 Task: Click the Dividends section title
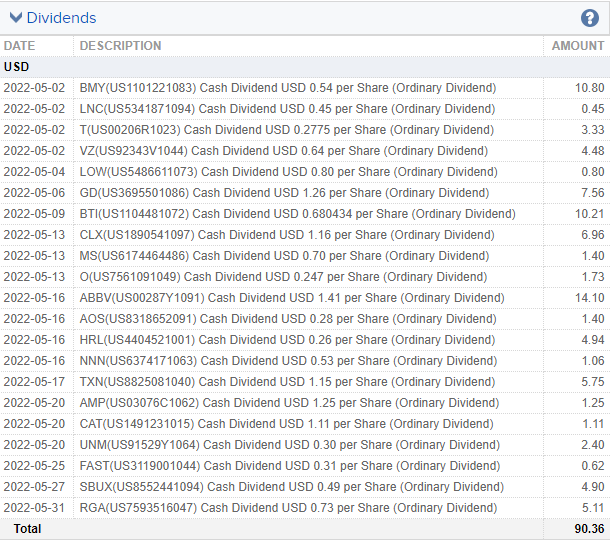coord(61,18)
